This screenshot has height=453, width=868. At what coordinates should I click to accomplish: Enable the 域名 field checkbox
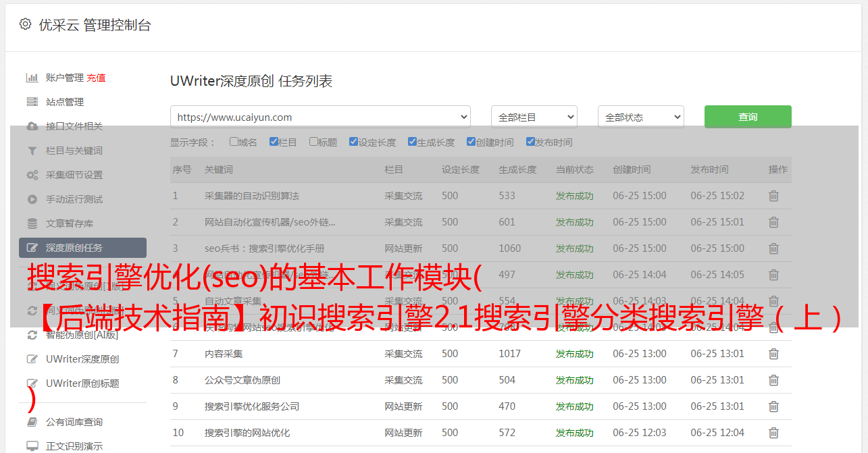coord(234,142)
